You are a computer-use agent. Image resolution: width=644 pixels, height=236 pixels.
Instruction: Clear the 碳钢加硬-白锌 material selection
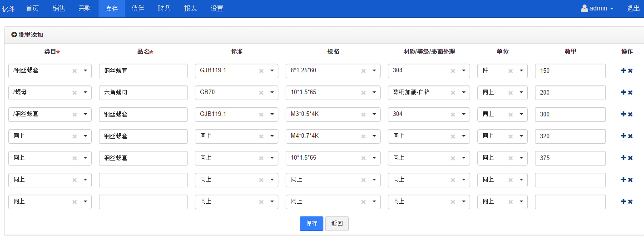[453, 92]
